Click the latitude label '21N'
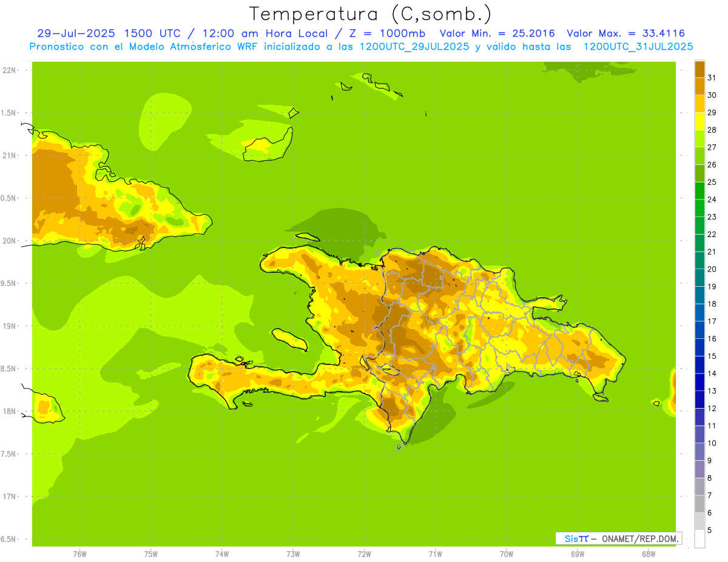 click(x=9, y=155)
